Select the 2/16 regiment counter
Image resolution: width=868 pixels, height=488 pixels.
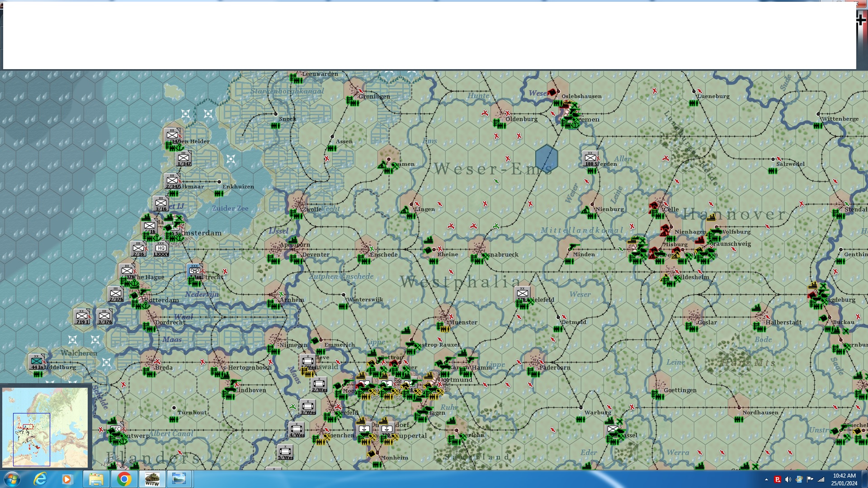138,249
